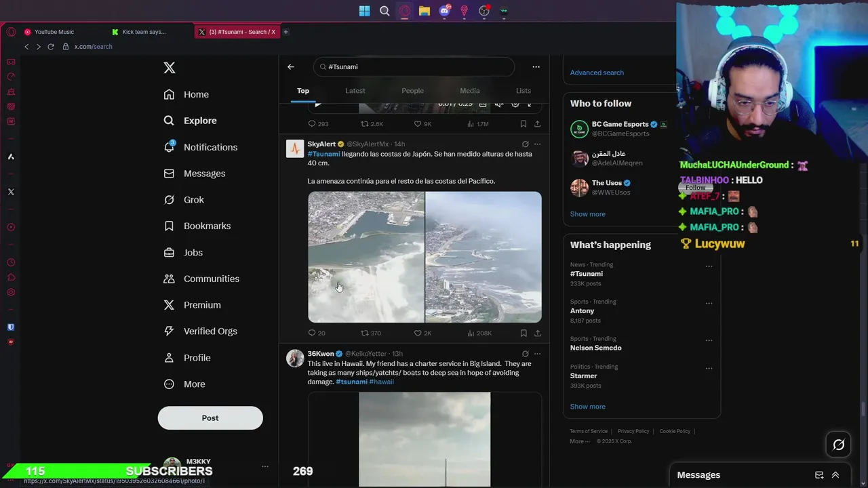This screenshot has height=488, width=868.
Task: Click the white Post button
Action: click(210, 418)
